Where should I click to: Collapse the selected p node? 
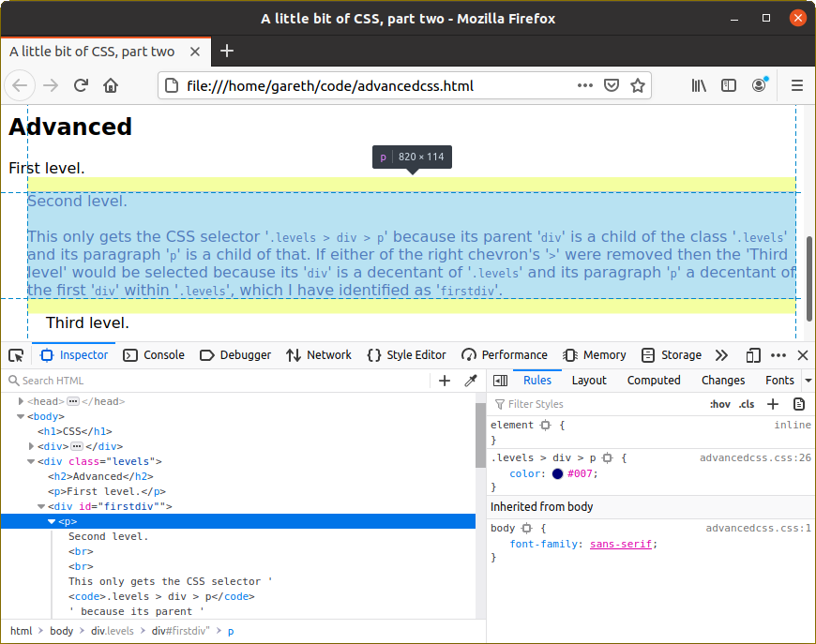(52, 521)
